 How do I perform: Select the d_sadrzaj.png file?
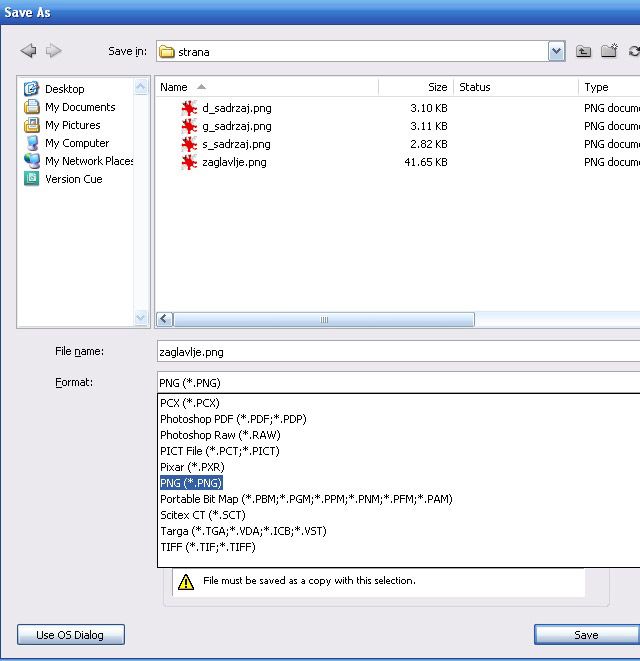236,108
